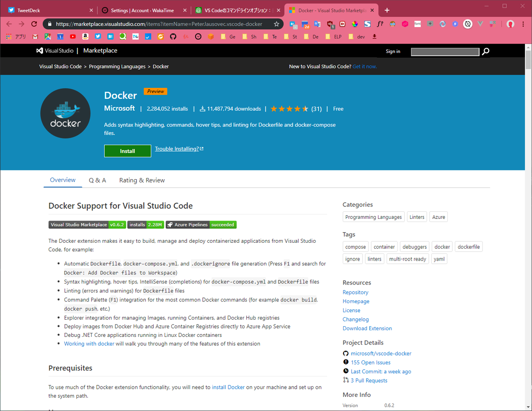Image resolution: width=532 pixels, height=411 pixels.
Task: Open the Gmail bookmark
Action: tap(35, 37)
